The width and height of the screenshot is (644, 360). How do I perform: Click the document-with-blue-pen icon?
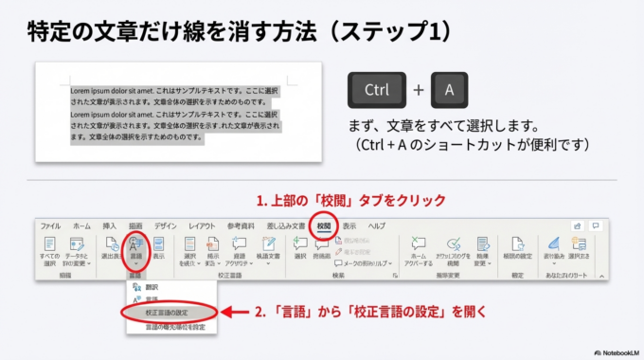click(x=483, y=243)
